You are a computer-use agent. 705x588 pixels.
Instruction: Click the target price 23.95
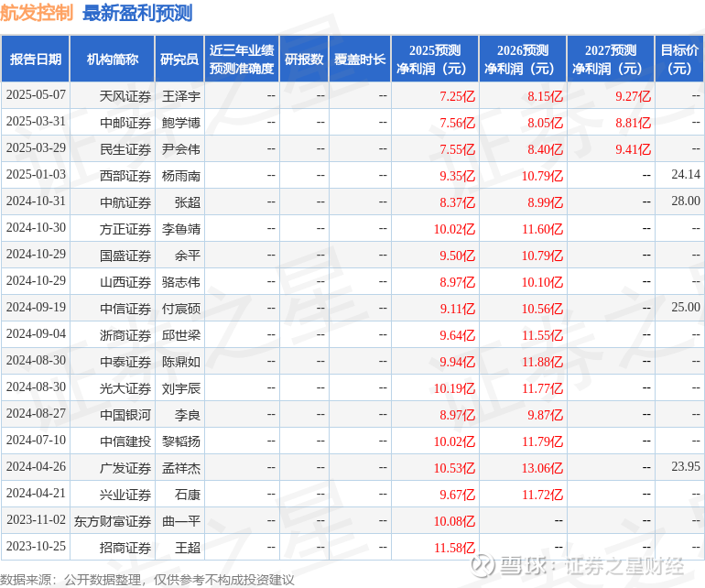pyautogui.click(x=686, y=466)
